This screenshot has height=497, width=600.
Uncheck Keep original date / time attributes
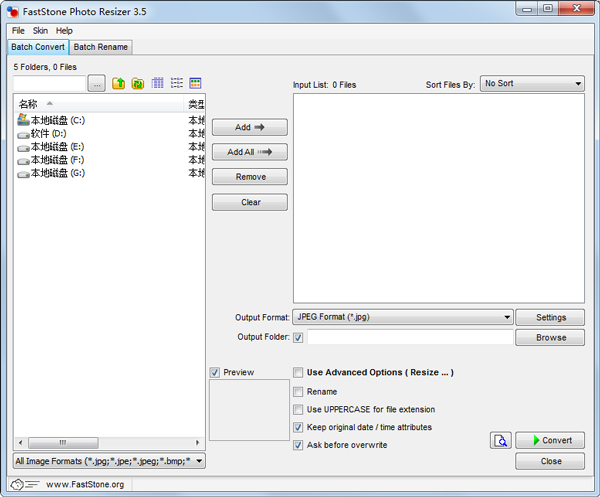click(x=298, y=427)
